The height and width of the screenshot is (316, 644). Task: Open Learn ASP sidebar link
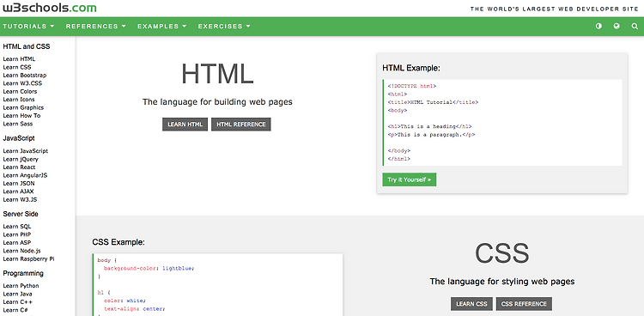[17, 242]
